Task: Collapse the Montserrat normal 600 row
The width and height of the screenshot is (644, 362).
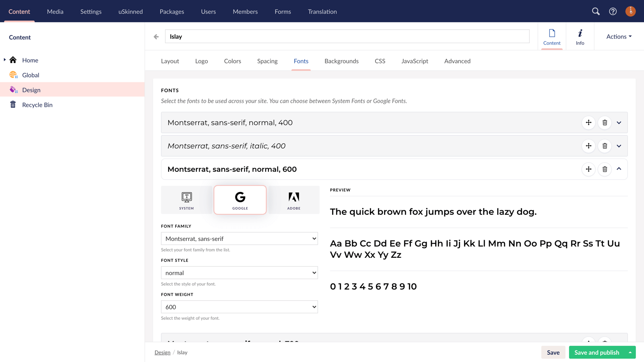Action: [619, 169]
